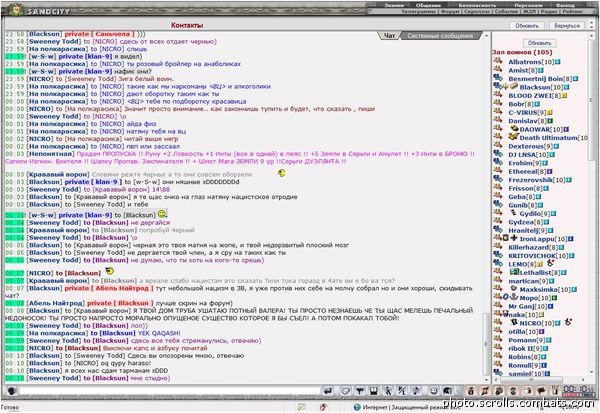Select player Frezerovshik[10] in list
600x413 pixels.
click(536, 180)
